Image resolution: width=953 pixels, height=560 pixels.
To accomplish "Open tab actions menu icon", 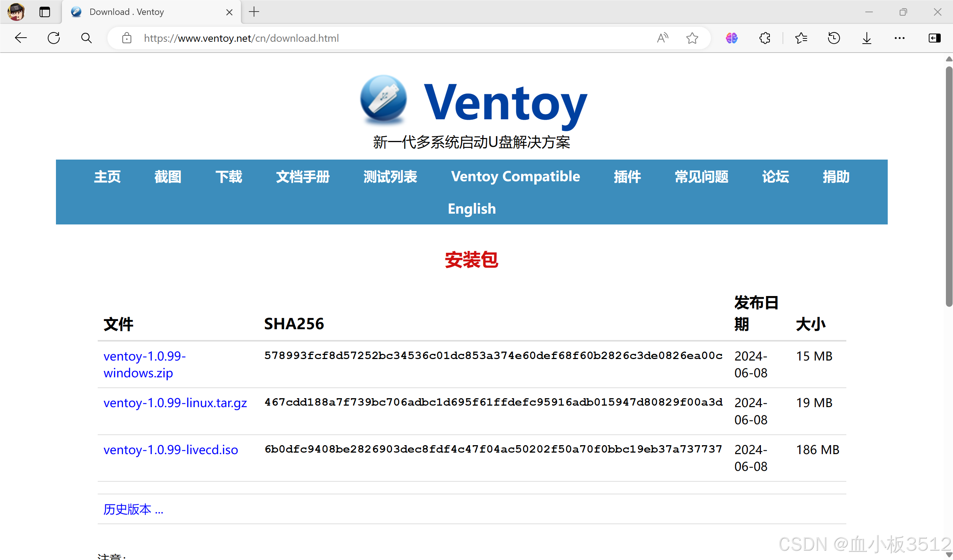I will pos(45,12).
